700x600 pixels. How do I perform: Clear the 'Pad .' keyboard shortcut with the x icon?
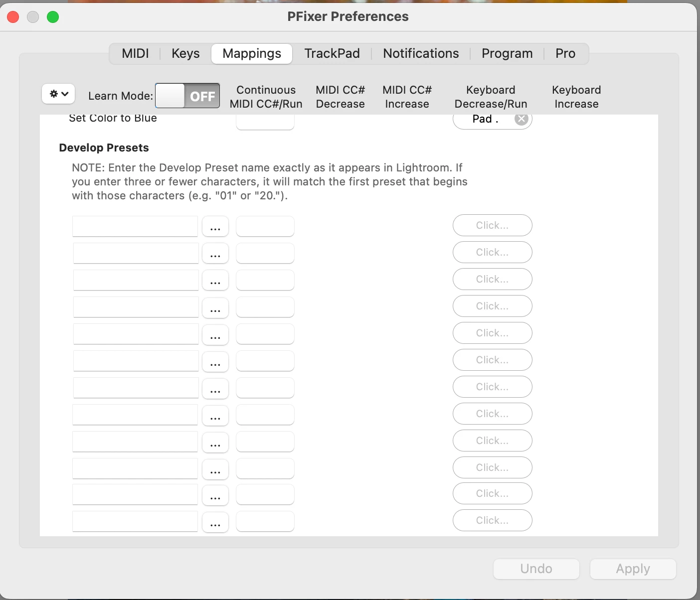pos(521,119)
